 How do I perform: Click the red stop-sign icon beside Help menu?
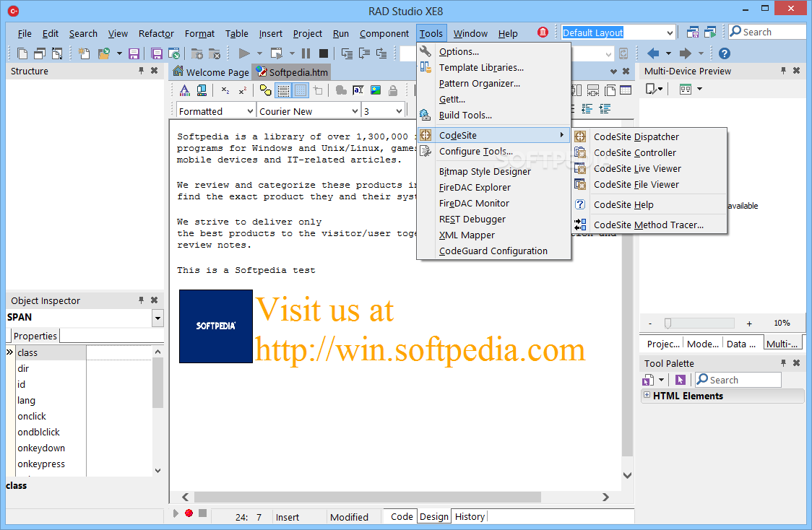click(543, 32)
